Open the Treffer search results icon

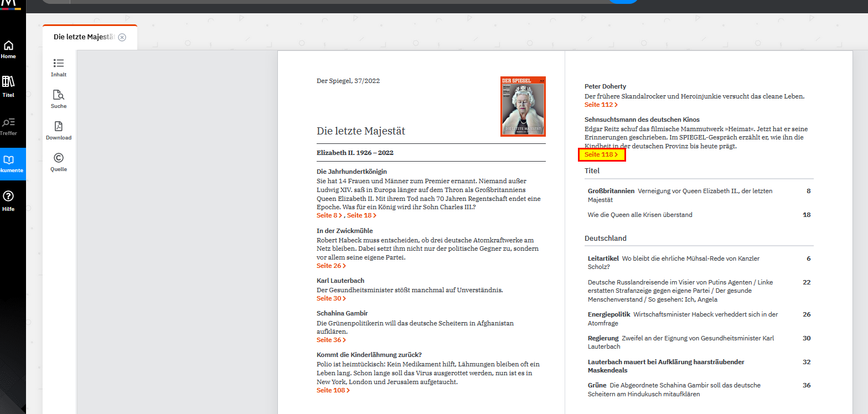[x=8, y=123]
